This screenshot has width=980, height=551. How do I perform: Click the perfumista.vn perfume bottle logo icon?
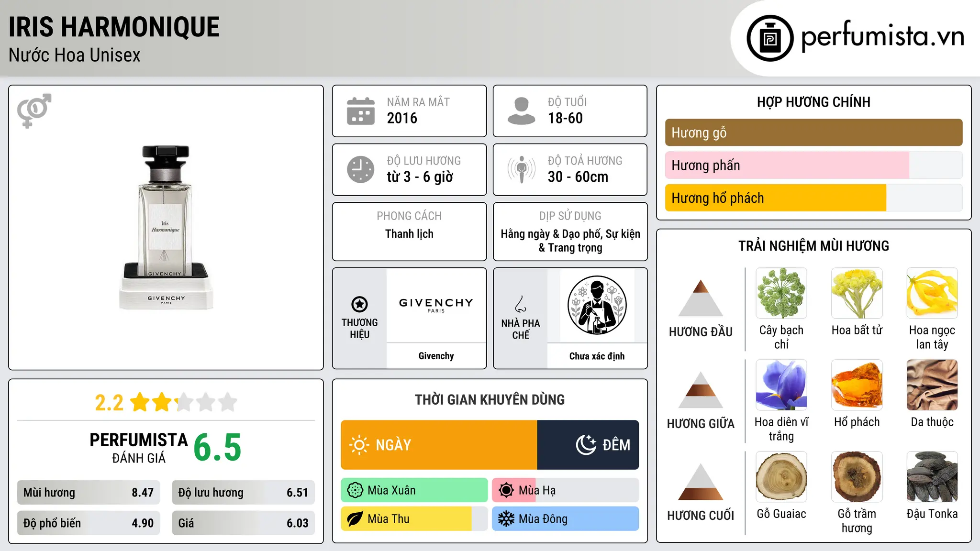click(x=770, y=38)
